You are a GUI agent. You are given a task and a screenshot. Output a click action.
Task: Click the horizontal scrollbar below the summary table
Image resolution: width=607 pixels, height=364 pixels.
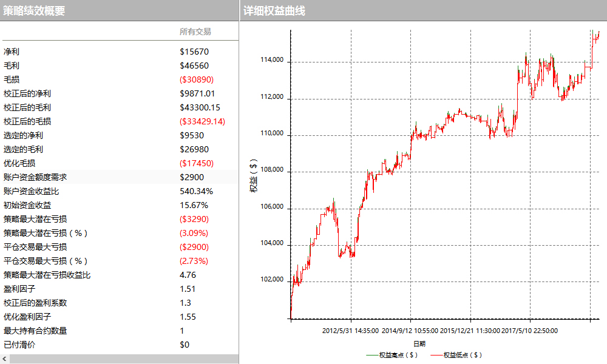pyautogui.click(x=121, y=359)
